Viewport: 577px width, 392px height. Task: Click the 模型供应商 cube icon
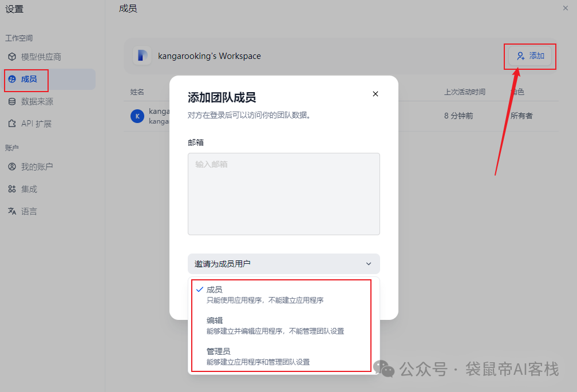point(12,57)
